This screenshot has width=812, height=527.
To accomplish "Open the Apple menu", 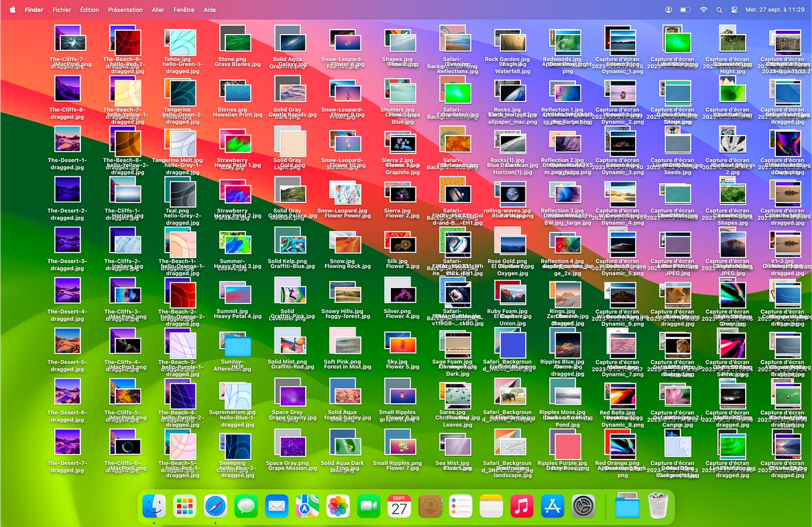I will (x=12, y=9).
